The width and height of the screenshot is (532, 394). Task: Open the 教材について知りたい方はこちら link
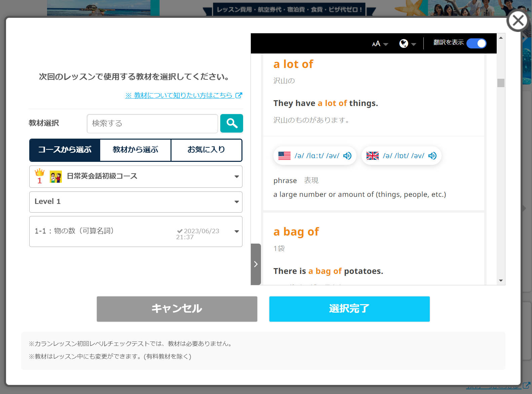coord(183,96)
